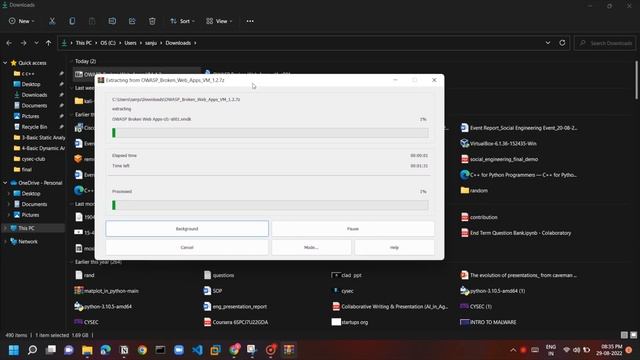
Task: Click Background button in extraction dialog
Action: tap(187, 229)
